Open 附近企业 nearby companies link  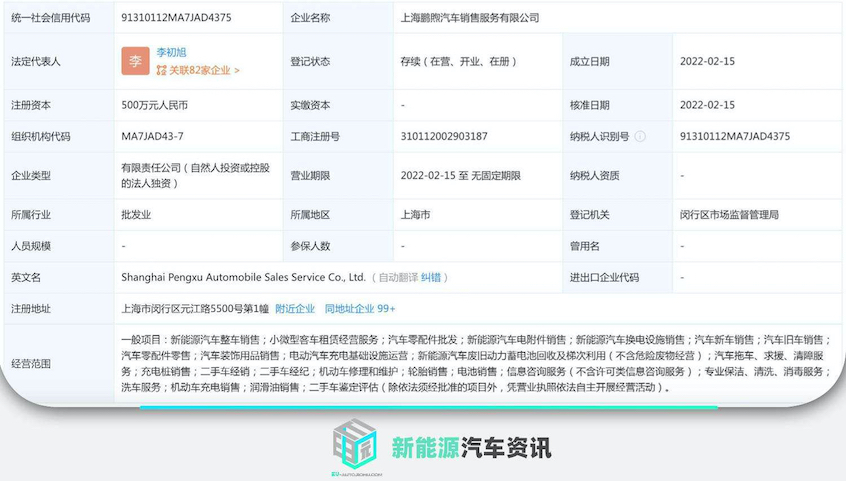tap(295, 309)
